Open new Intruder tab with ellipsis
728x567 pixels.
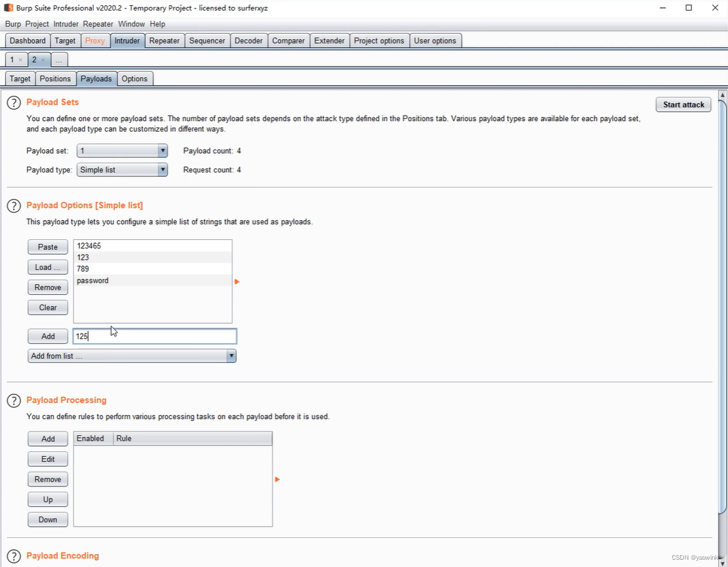pos(60,60)
